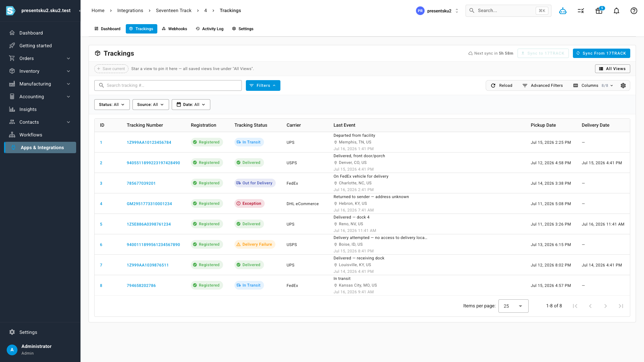Viewport: 644px width, 362px height.
Task: Open tracking number 1Z999AA10123456784
Action: [x=149, y=142]
